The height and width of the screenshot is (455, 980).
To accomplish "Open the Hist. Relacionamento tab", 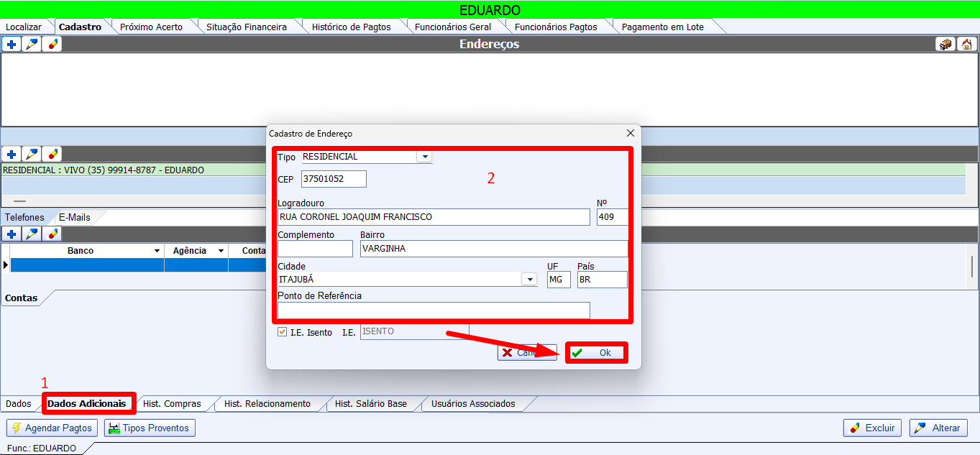I will [267, 404].
